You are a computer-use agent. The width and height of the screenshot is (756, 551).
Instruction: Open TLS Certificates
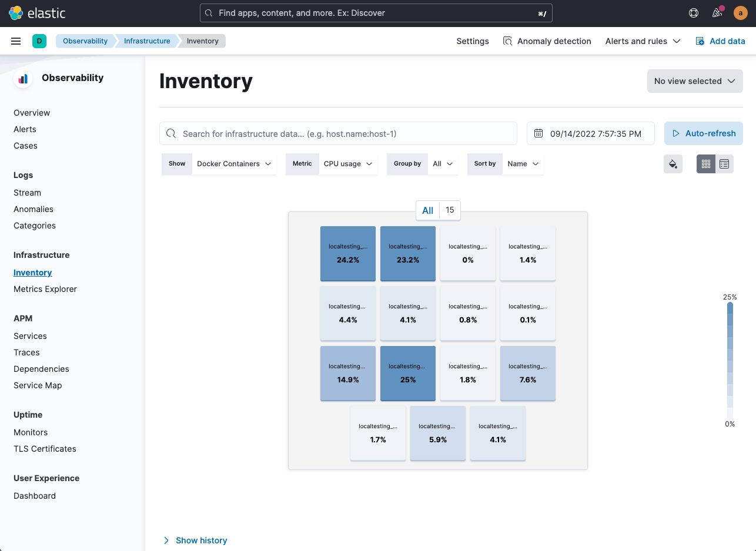pyautogui.click(x=45, y=449)
